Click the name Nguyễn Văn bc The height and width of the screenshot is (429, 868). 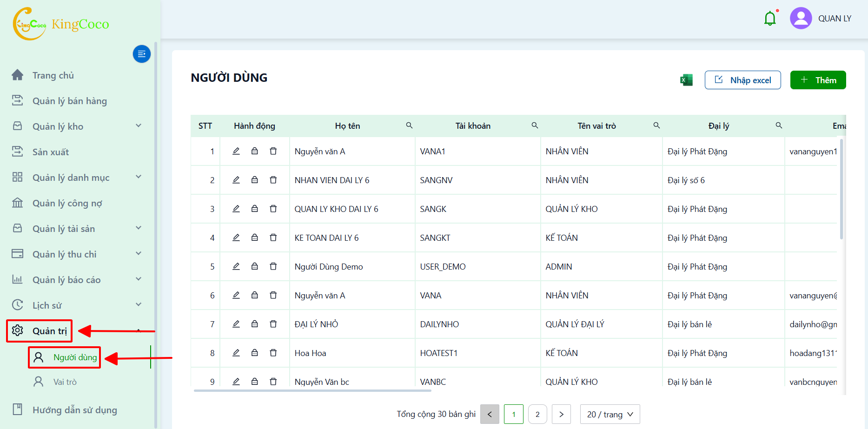click(322, 382)
